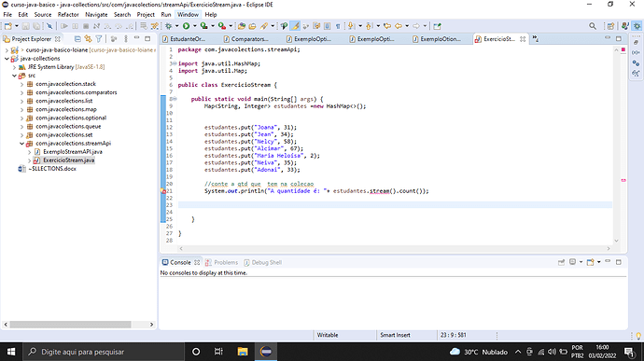The height and width of the screenshot is (361, 644).
Task: Select ExemploStreamAPI.java in the tree
Action: click(72, 152)
